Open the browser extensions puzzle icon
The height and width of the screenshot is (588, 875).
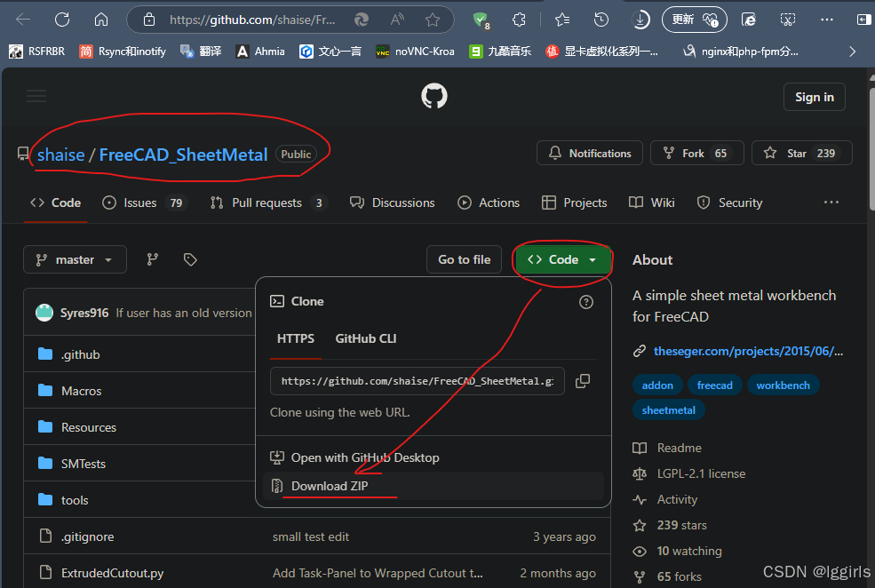519,20
